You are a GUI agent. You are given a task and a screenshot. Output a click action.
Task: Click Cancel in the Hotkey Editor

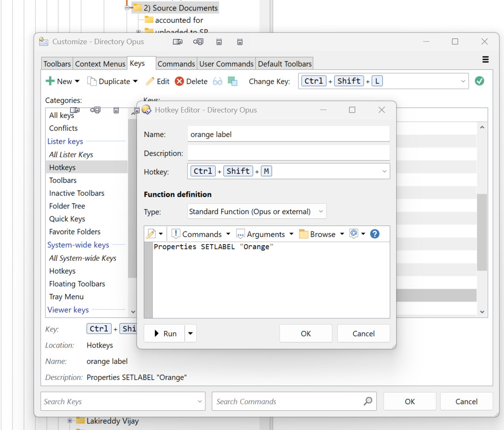364,333
